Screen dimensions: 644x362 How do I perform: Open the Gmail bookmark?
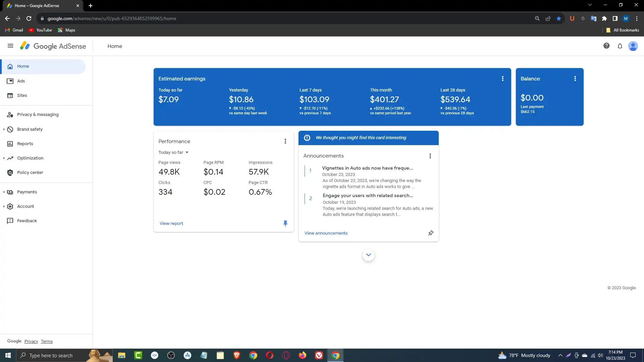(x=14, y=30)
